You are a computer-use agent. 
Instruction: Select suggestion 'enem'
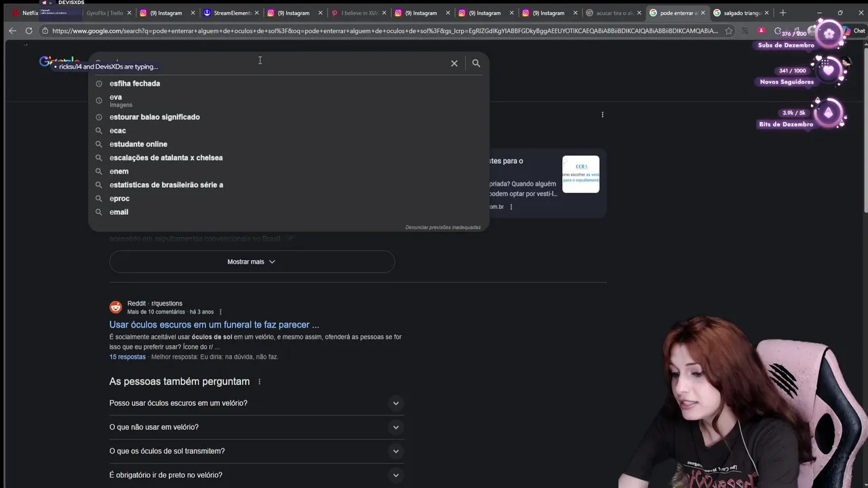point(119,171)
